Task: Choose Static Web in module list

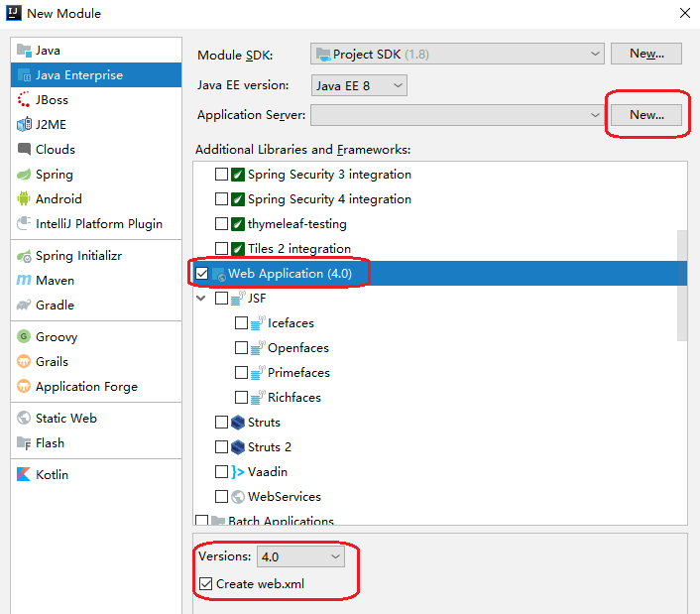Action: (65, 419)
